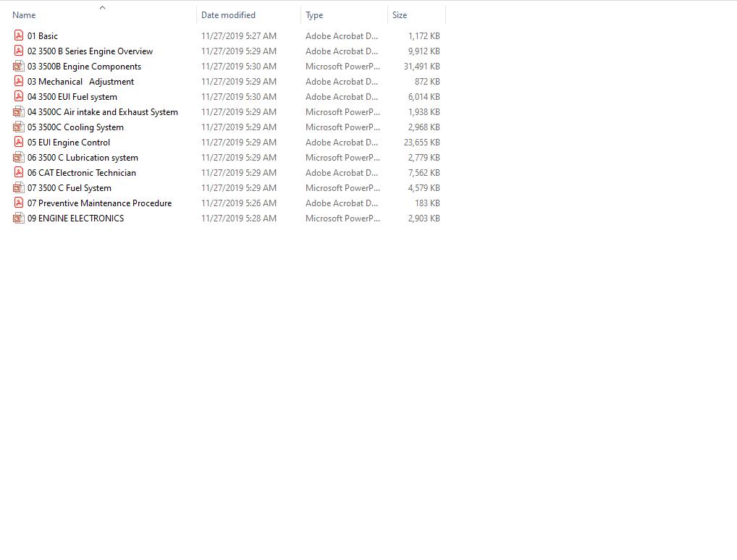Viewport: 737px width, 560px height.
Task: Click date 11/27/2019 5:26 AM entry
Action: (239, 203)
